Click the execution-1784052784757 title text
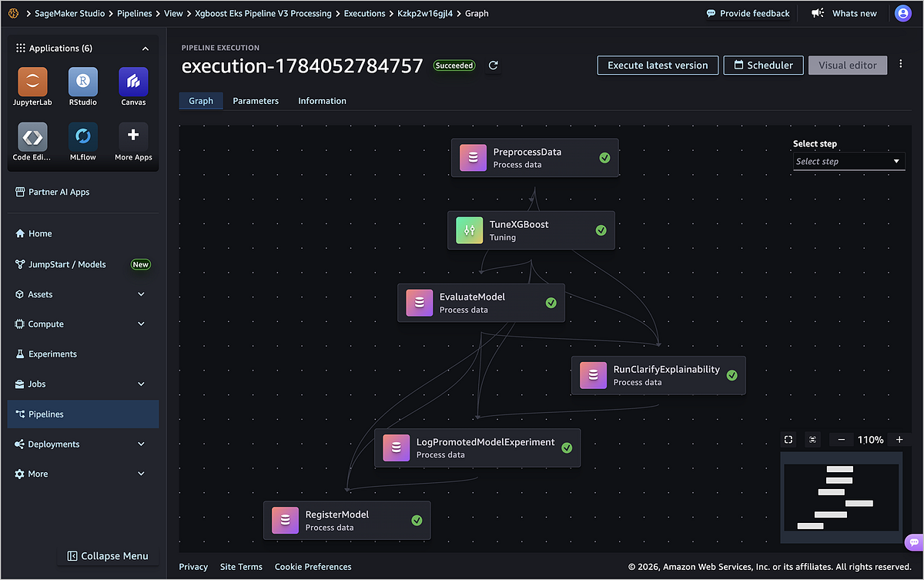 [302, 65]
